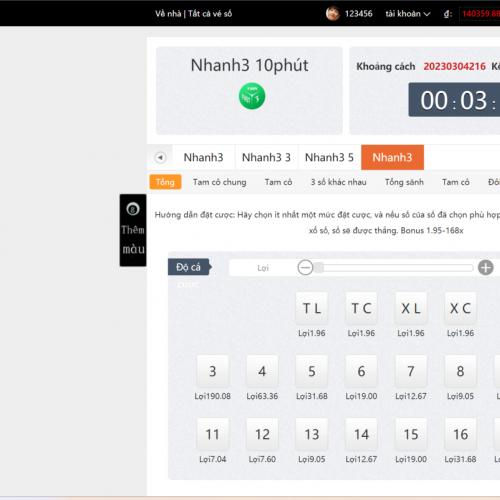Click the left arrow to scroll game tabs
This screenshot has width=500, height=500.
coord(160,157)
